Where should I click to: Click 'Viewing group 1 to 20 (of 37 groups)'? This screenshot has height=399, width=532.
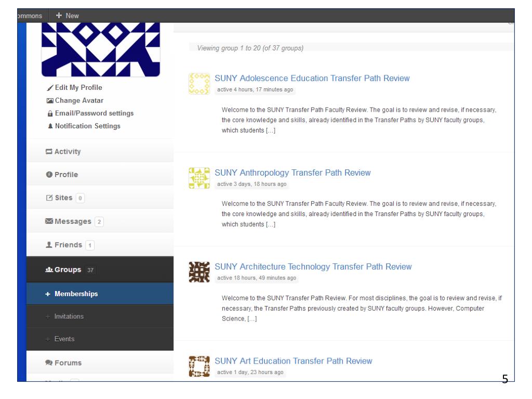point(250,48)
